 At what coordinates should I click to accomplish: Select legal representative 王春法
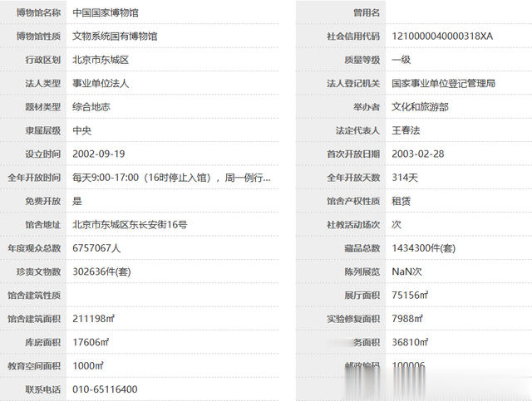click(406, 130)
